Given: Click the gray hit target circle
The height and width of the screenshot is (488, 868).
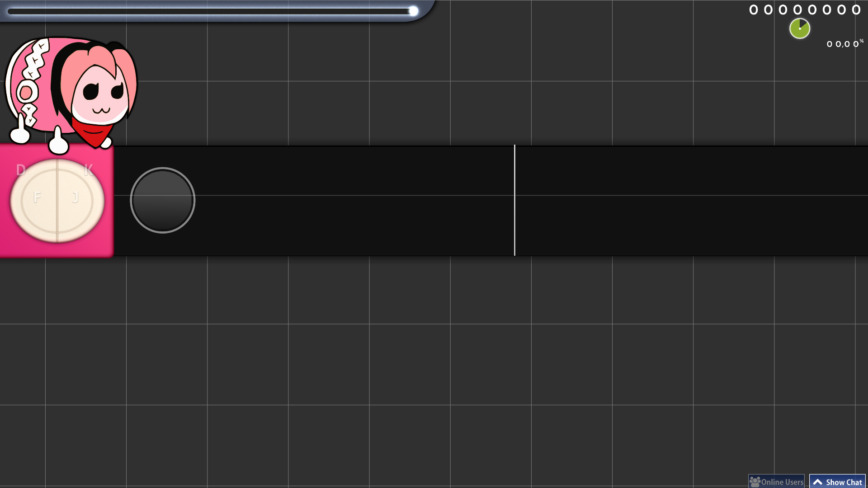Looking at the screenshot, I should click(x=163, y=200).
